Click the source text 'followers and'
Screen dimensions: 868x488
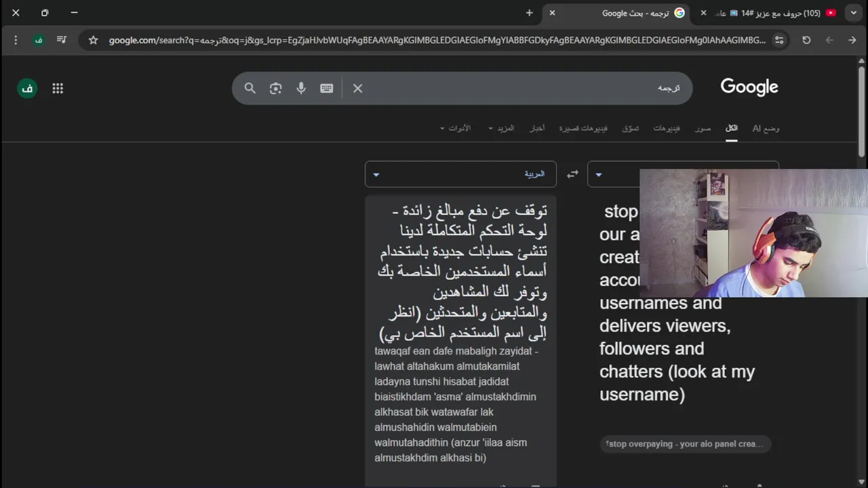pos(652,348)
